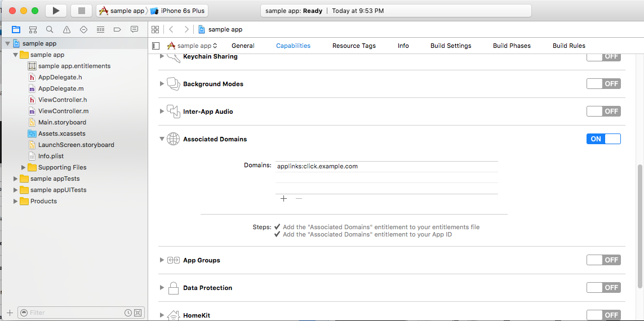
Task: Show the Issue navigator warning icon
Action: 66,29
